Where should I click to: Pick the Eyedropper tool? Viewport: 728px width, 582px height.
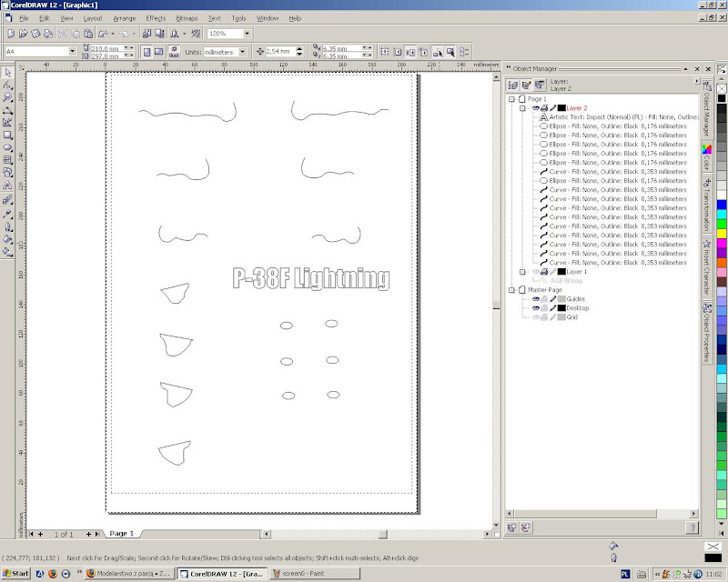[7, 212]
